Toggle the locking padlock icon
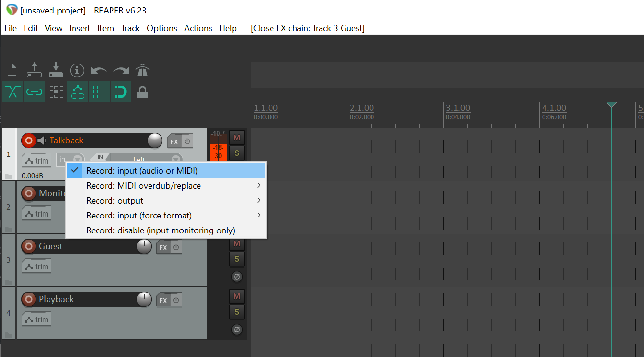Image resolution: width=644 pixels, height=357 pixels. pyautogui.click(x=142, y=92)
